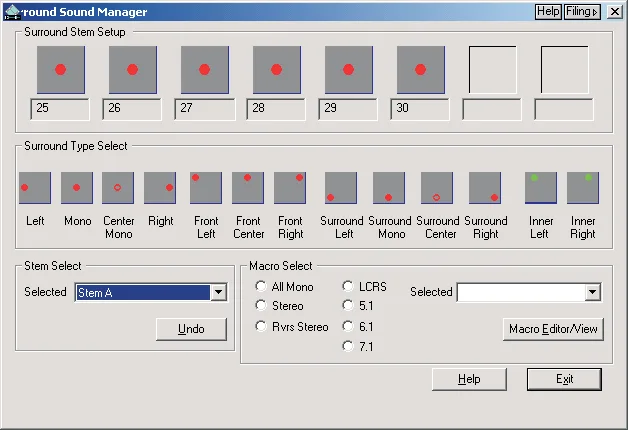Viewport: 628px width, 430px height.
Task: Click the eighth empty stem pad
Action: coord(565,70)
